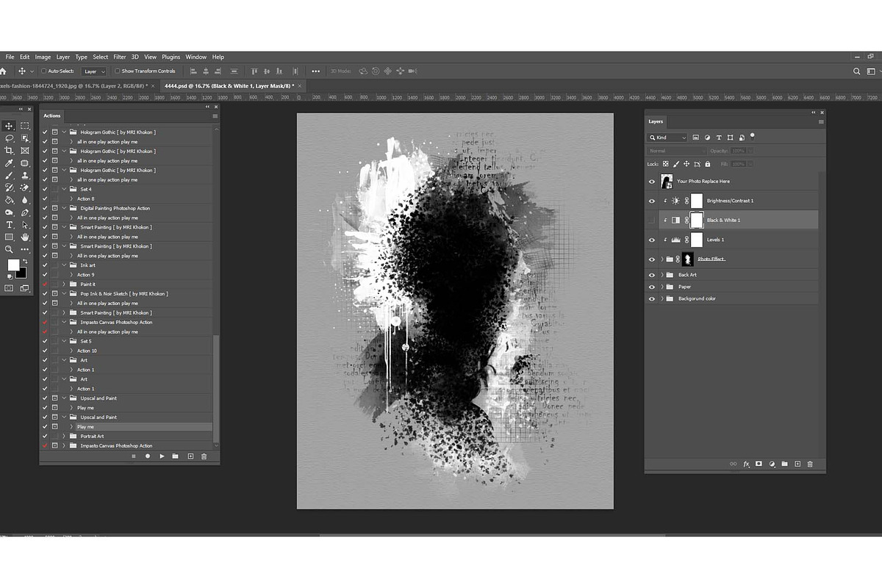Hide the Your Photo Replace Here layer
Screen dimensions: 882x588
pos(652,182)
